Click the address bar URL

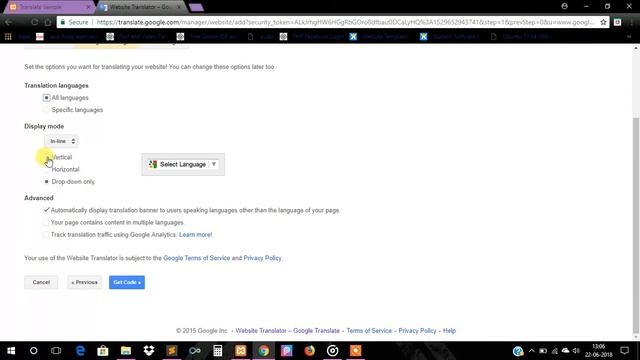pyautogui.click(x=345, y=22)
